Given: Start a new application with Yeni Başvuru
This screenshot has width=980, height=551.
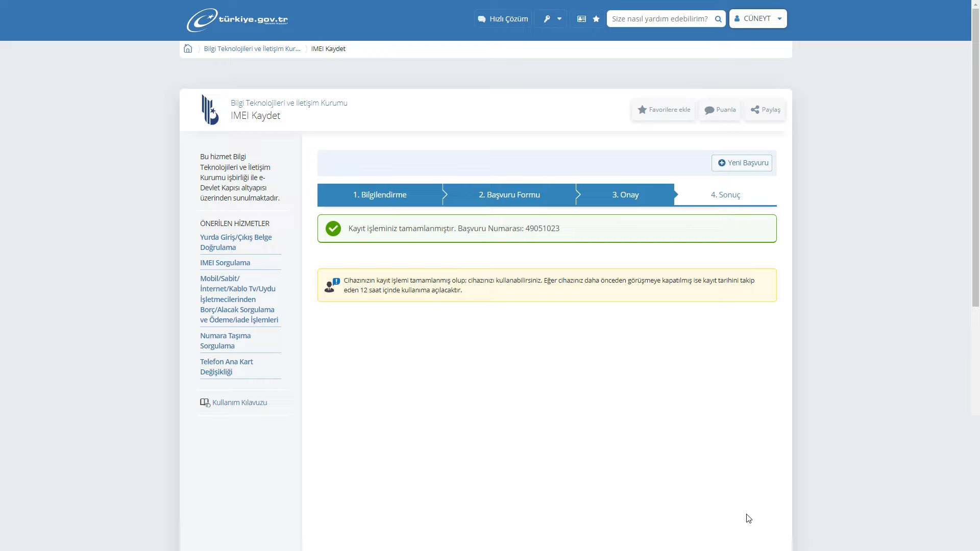Looking at the screenshot, I should 742,163.
